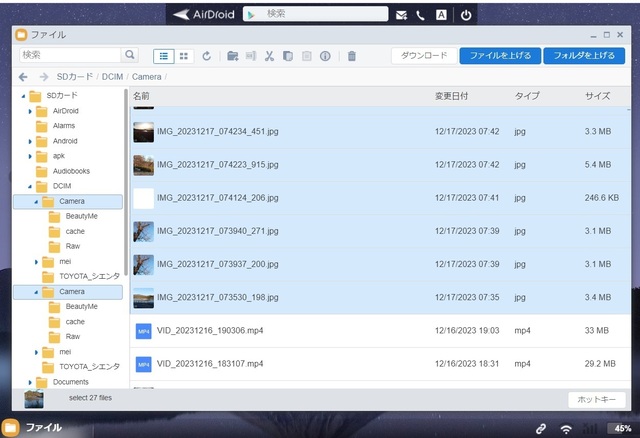Sort files by 変更日付 column
Viewport: 640px width, 438px height.
pyautogui.click(x=451, y=96)
